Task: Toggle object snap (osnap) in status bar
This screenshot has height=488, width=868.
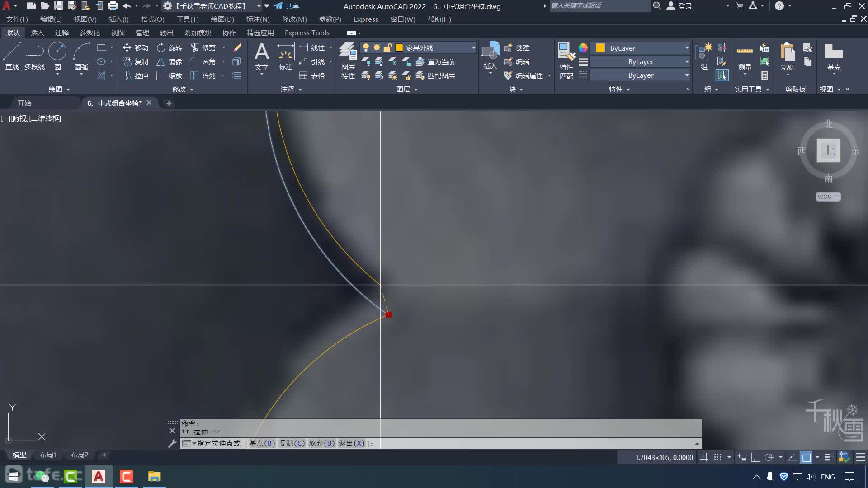Action: click(x=806, y=457)
